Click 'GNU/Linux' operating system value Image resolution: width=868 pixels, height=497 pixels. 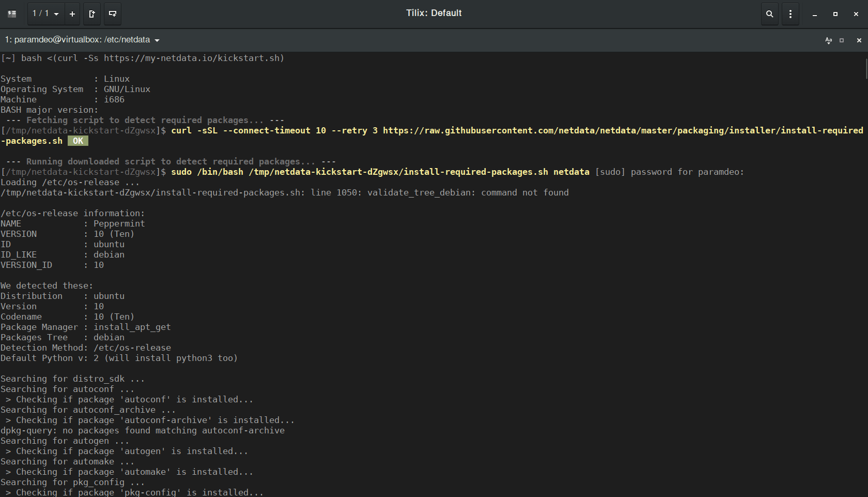coord(127,89)
